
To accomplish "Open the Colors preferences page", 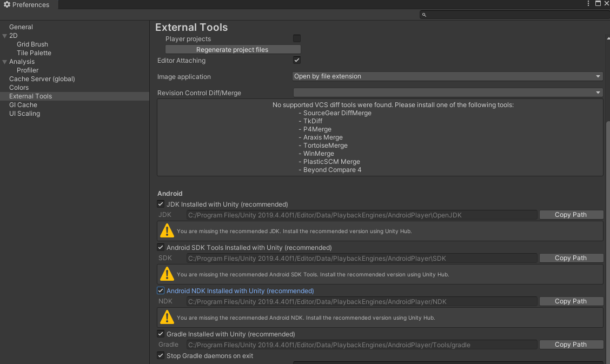I will [19, 88].
